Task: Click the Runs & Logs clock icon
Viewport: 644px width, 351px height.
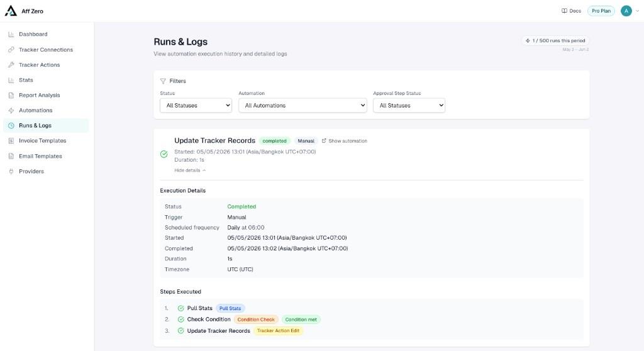Action: click(11, 126)
